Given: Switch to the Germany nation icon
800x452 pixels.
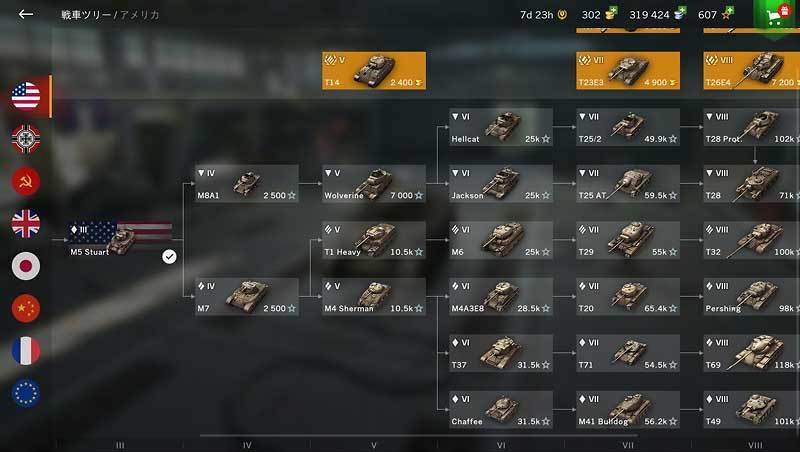Looking at the screenshot, I should pyautogui.click(x=26, y=138).
